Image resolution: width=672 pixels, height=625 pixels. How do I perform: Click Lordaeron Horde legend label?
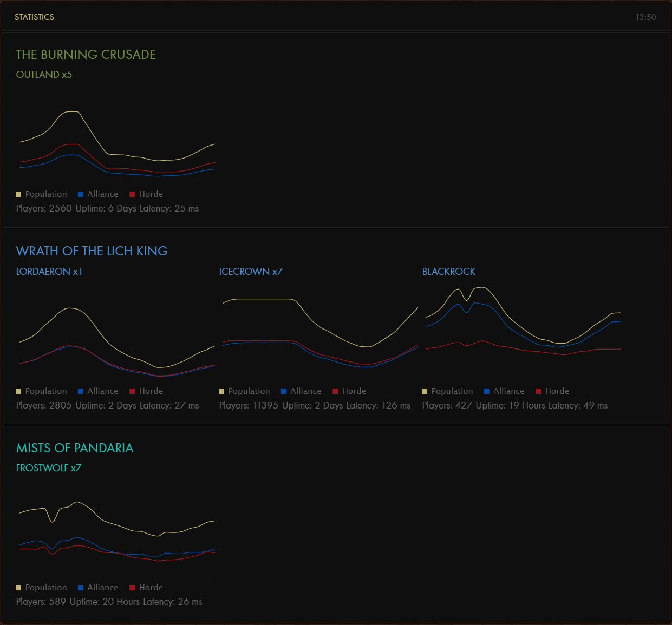(x=151, y=391)
